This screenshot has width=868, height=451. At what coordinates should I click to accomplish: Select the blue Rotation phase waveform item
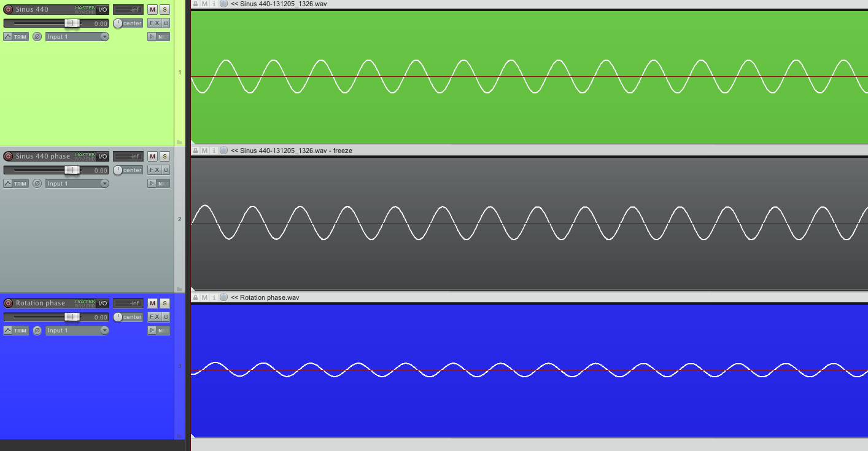[529, 371]
